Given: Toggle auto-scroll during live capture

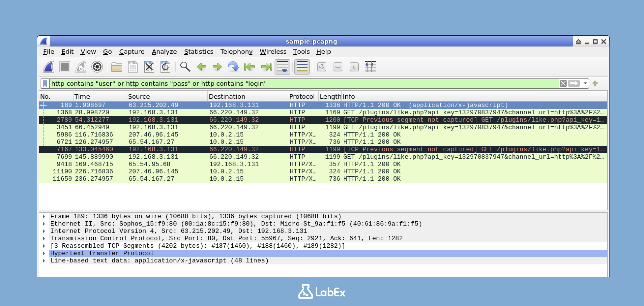Looking at the screenshot, I should click(x=283, y=67).
